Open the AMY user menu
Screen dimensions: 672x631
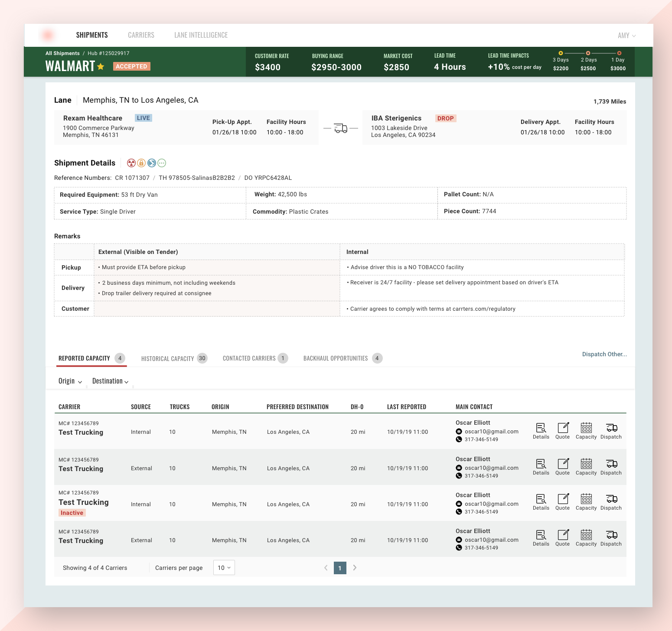coord(626,36)
